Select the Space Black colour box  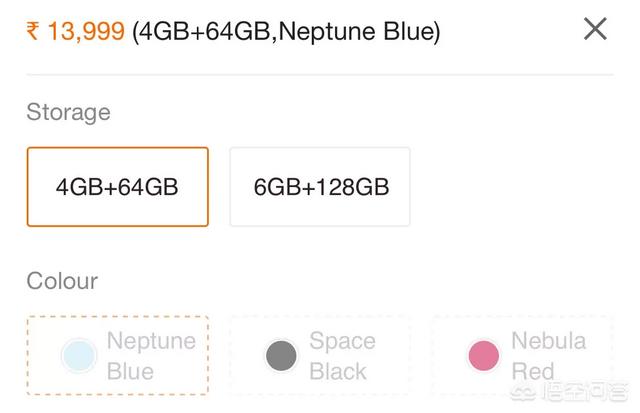click(320, 355)
